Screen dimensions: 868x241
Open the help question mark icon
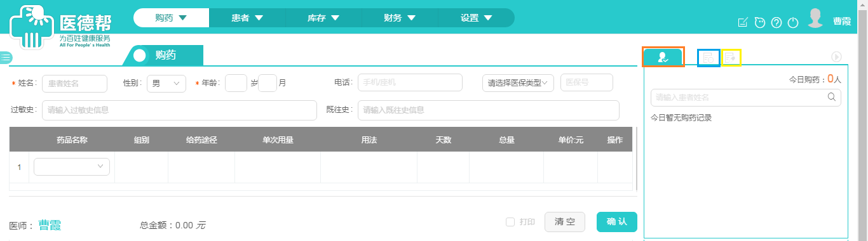pos(776,23)
